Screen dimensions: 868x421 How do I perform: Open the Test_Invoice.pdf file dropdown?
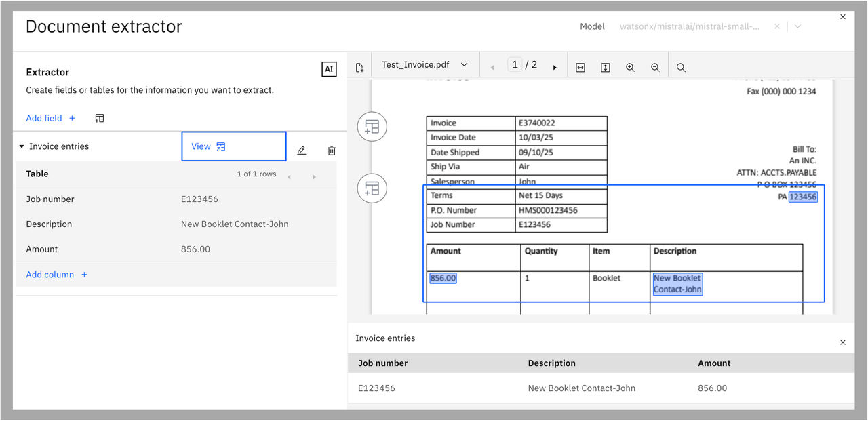coord(425,65)
